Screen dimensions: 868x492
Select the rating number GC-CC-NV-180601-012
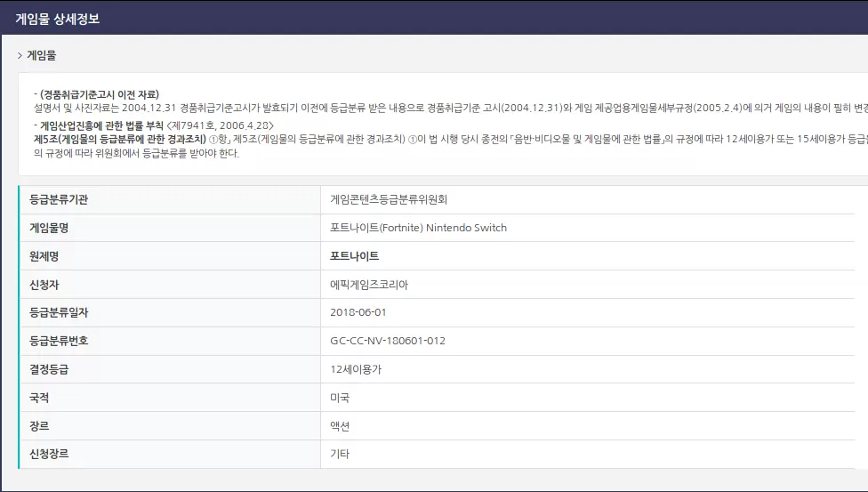pyautogui.click(x=388, y=341)
